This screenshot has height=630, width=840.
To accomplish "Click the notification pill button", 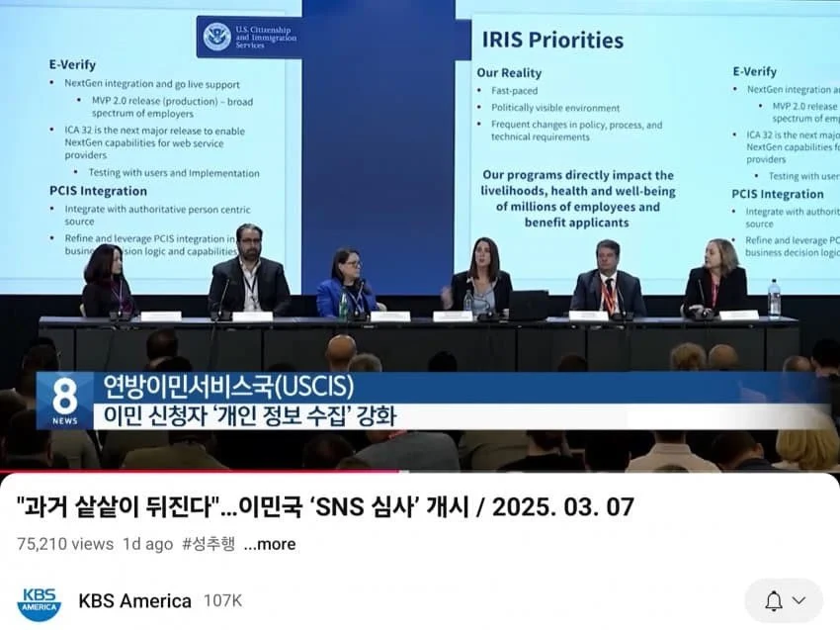I will tap(784, 600).
